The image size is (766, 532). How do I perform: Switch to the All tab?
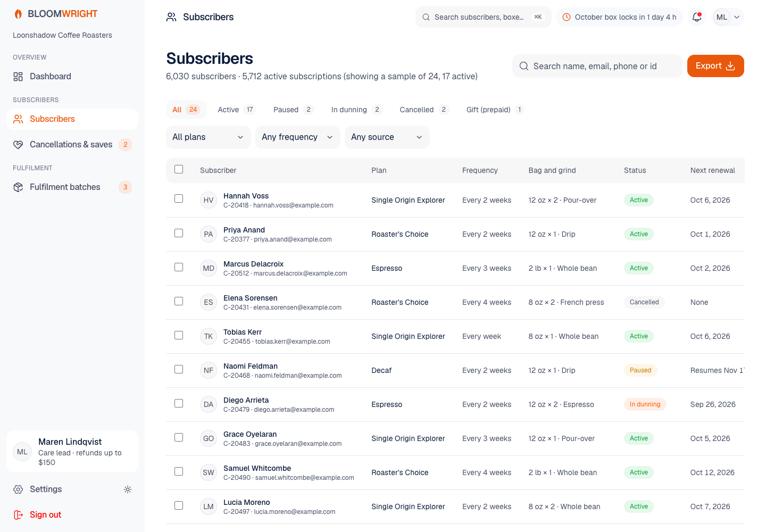point(186,110)
